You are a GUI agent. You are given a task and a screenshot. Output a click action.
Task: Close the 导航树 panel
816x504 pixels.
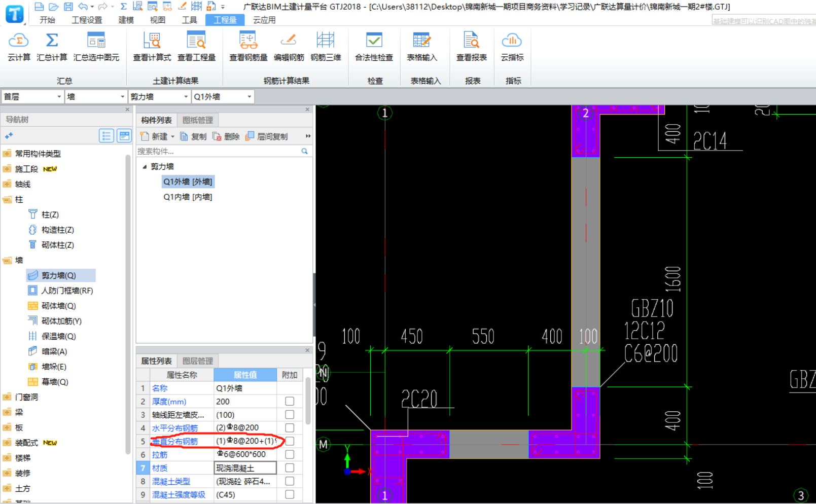click(x=127, y=110)
